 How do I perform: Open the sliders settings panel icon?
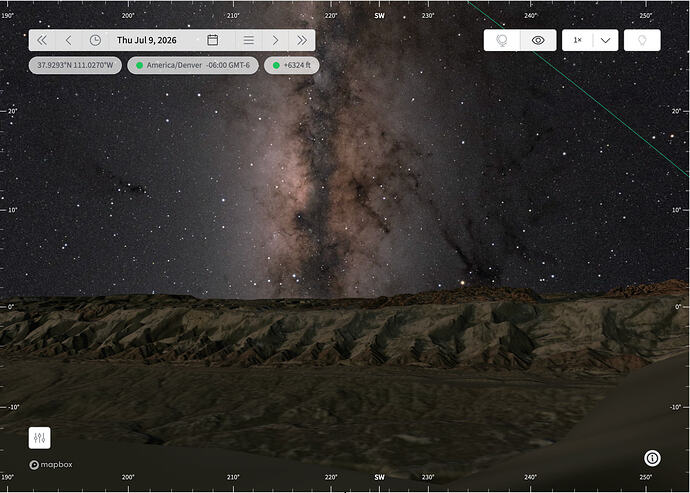[x=40, y=438]
